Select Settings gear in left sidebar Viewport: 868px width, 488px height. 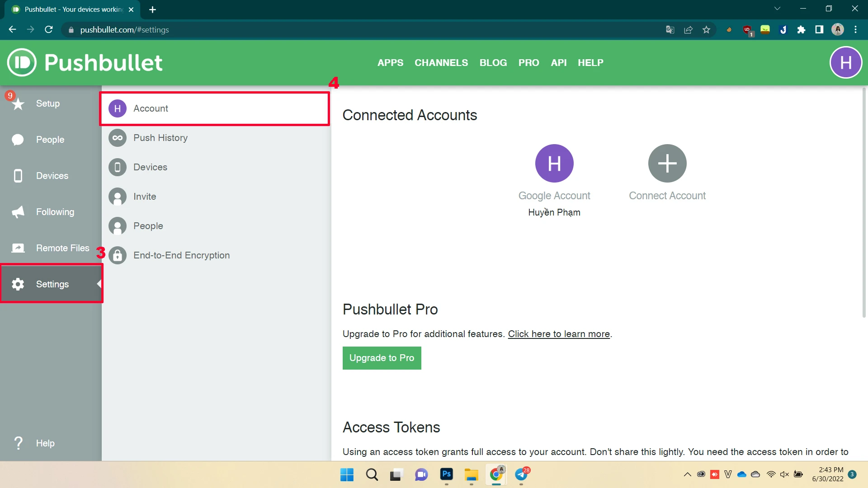point(51,284)
